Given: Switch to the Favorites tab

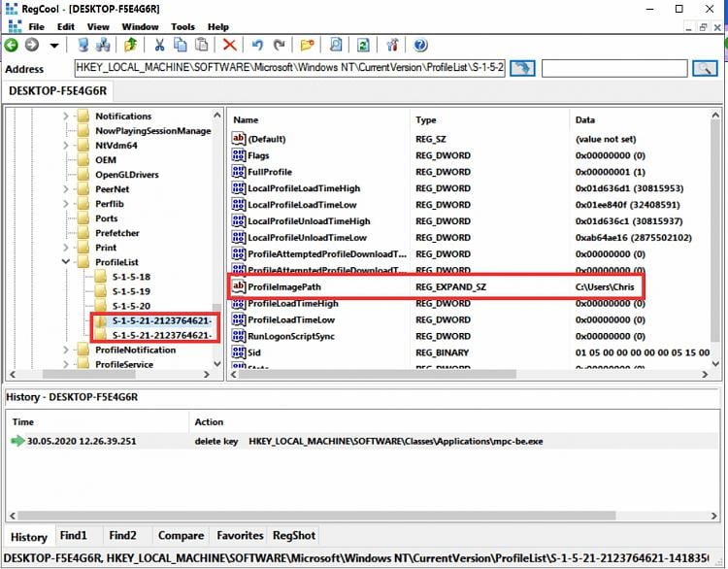Looking at the screenshot, I should click(240, 536).
